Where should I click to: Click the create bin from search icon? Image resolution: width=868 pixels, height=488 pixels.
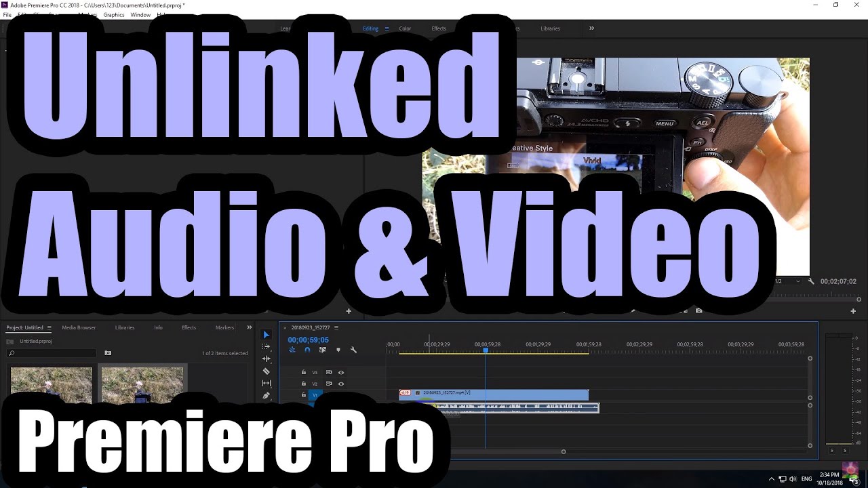point(107,353)
